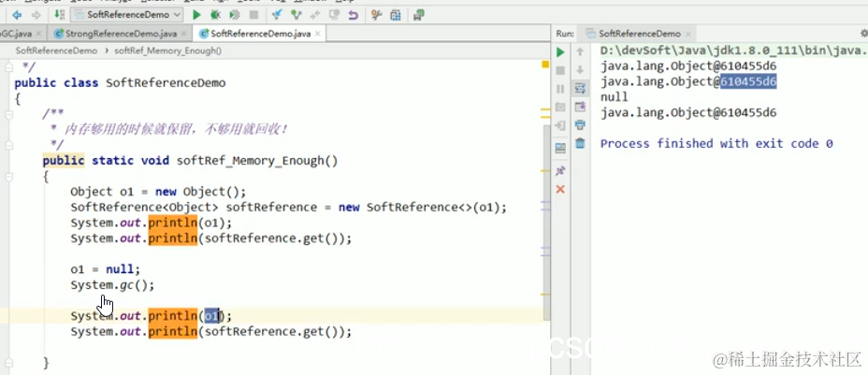The height and width of the screenshot is (375, 868).
Task: Click the last toolbar icon after Project Structure
Action: [x=419, y=15]
